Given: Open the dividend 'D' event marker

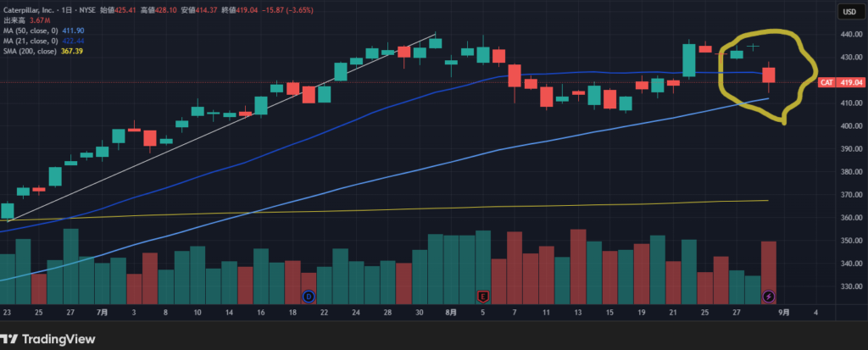Looking at the screenshot, I should click(x=309, y=297).
